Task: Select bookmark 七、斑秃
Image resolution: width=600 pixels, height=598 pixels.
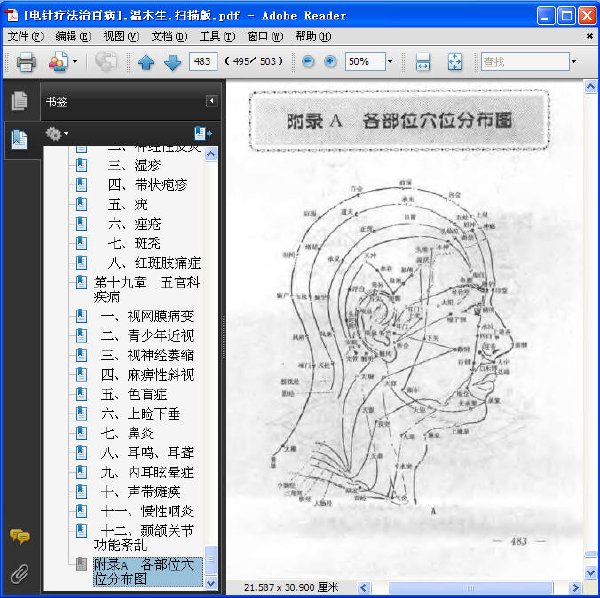Action: (x=134, y=244)
